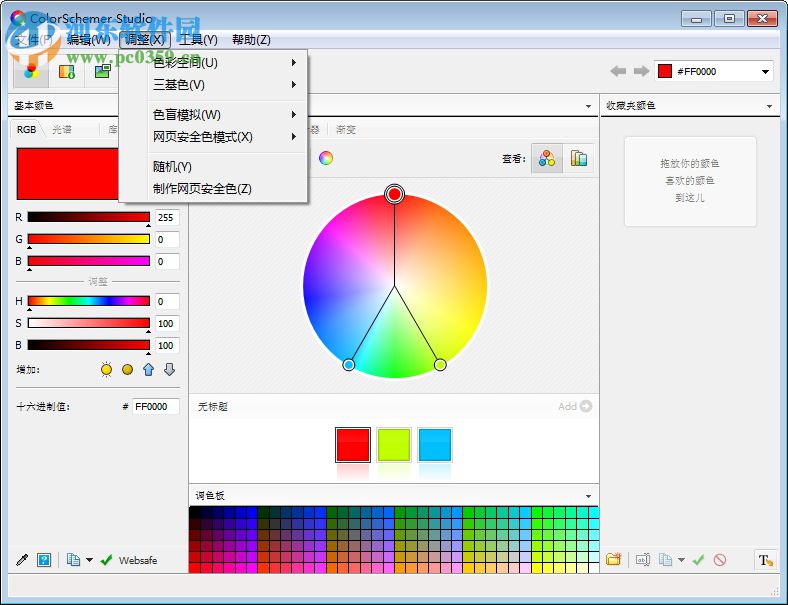Click the darker sun circle icon

coord(128,370)
